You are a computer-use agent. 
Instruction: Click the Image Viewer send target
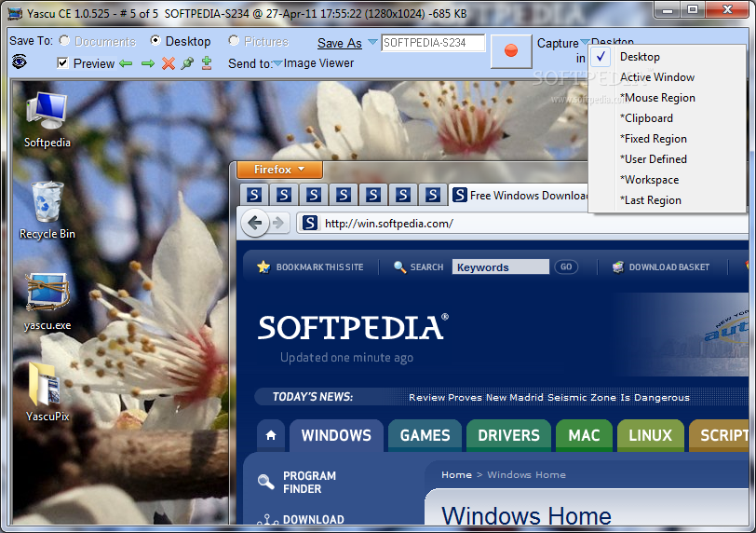[318, 63]
